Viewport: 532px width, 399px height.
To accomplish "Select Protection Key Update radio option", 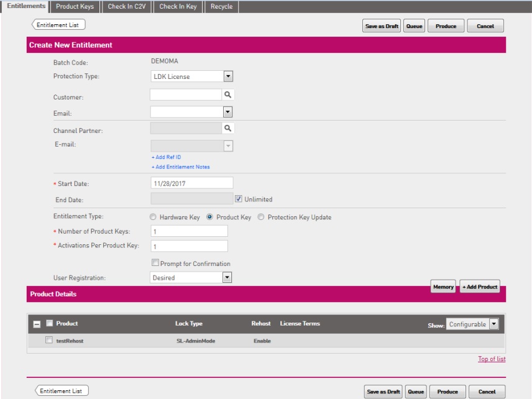I will coord(261,218).
